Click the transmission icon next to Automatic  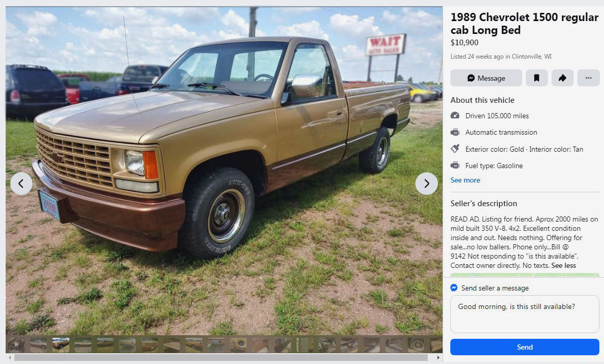(455, 132)
